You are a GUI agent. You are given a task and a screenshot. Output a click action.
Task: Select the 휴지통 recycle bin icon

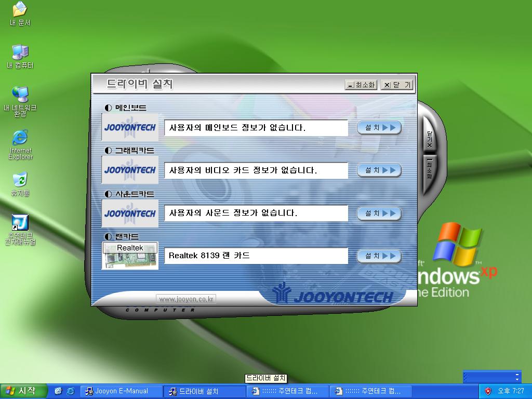(20, 184)
